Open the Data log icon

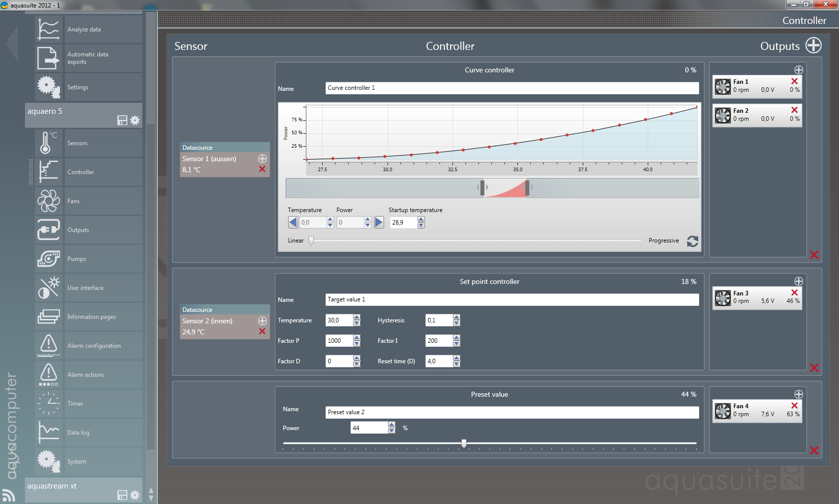(48, 432)
